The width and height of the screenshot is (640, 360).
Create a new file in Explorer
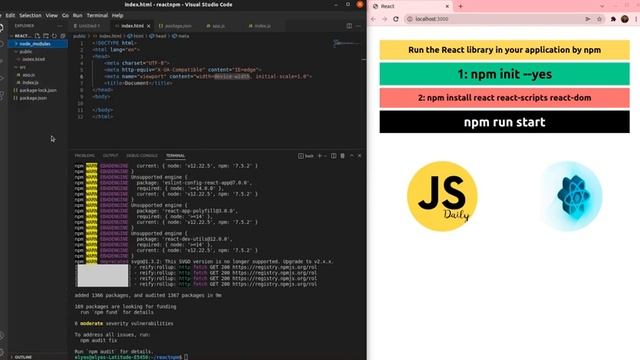pyautogui.click(x=37, y=36)
